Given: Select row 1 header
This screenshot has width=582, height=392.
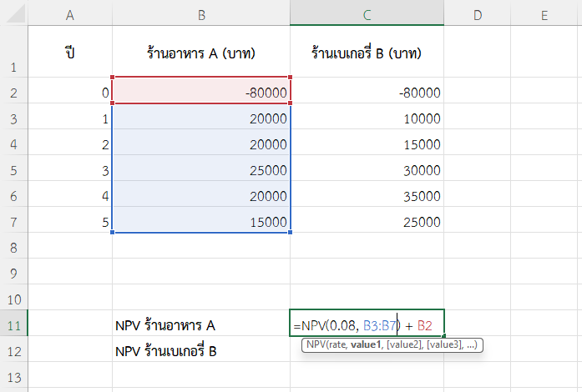Looking at the screenshot, I should [13, 51].
